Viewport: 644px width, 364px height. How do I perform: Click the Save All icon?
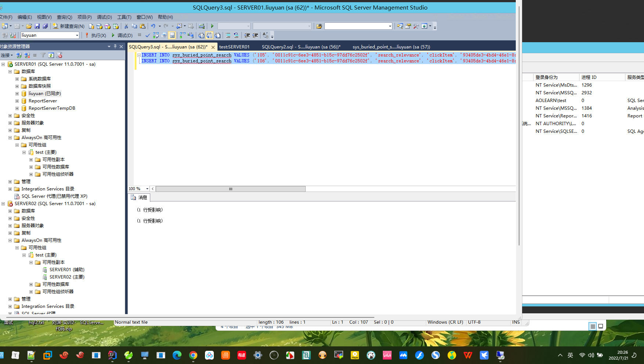click(x=45, y=26)
